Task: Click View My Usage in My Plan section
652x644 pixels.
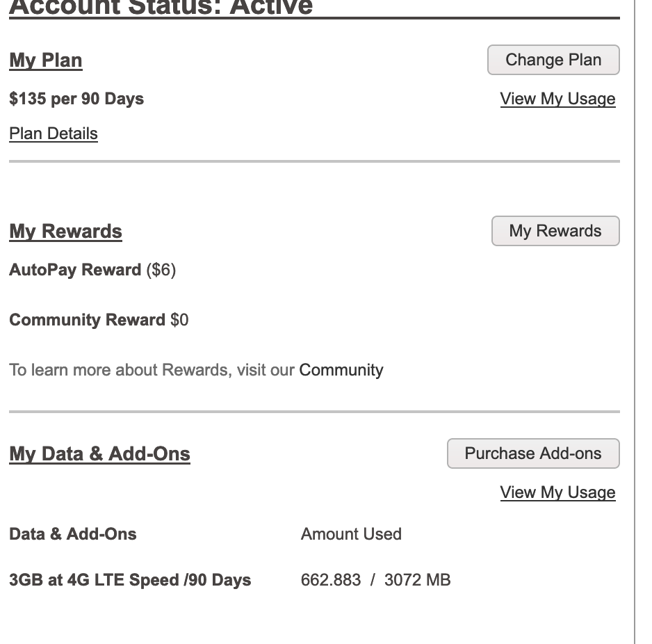Action: click(x=557, y=99)
